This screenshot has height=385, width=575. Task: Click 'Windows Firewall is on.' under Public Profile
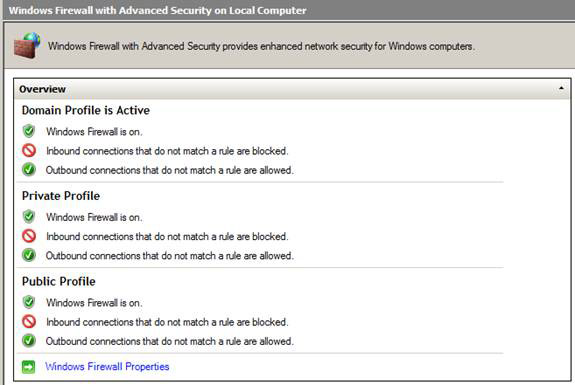(x=94, y=302)
